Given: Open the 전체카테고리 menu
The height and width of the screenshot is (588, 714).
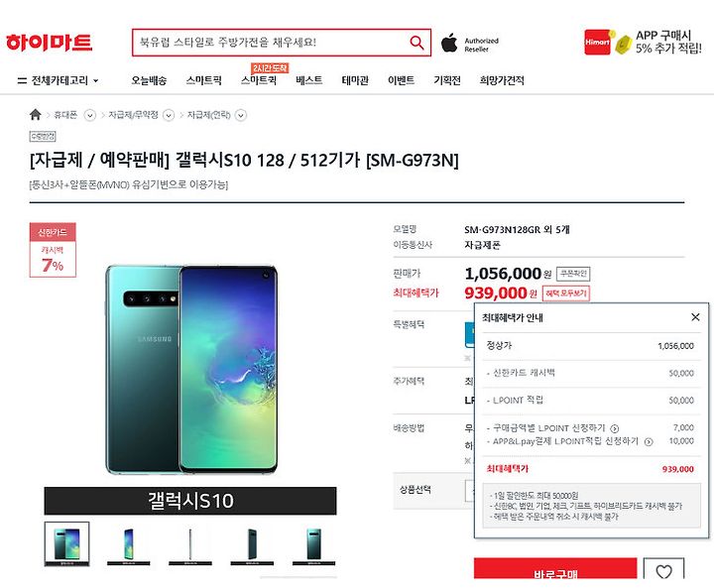Looking at the screenshot, I should pos(58,80).
